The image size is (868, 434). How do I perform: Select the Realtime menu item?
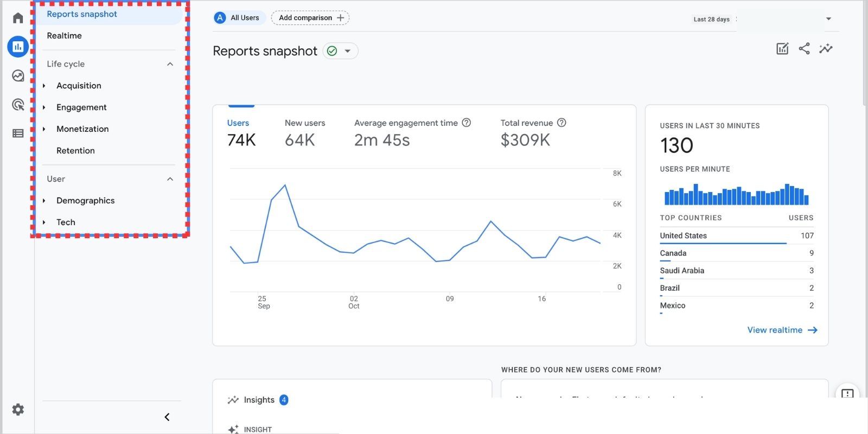[x=65, y=36]
